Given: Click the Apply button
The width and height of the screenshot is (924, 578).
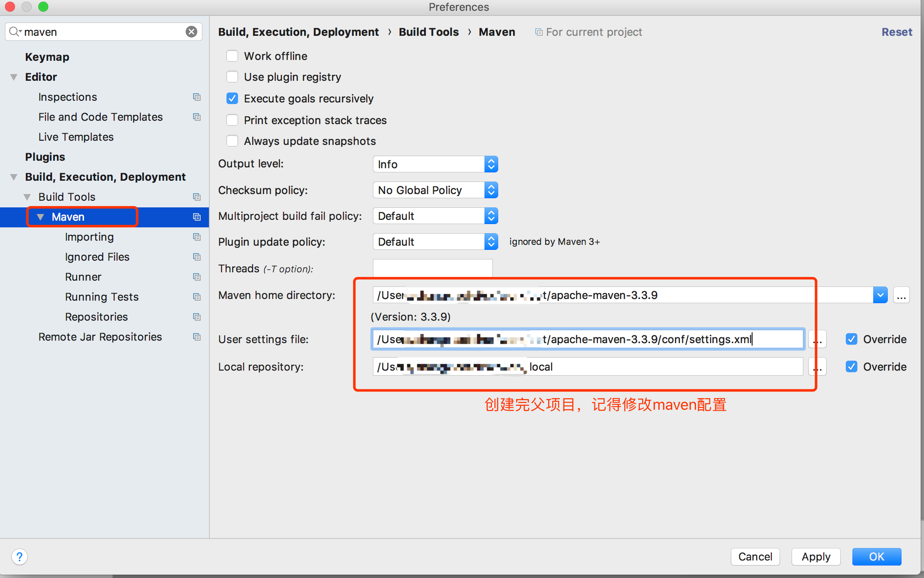Looking at the screenshot, I should point(815,557).
